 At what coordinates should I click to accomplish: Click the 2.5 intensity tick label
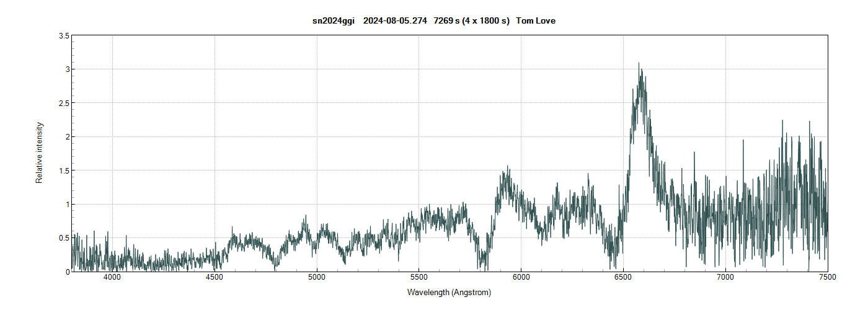tap(64, 103)
